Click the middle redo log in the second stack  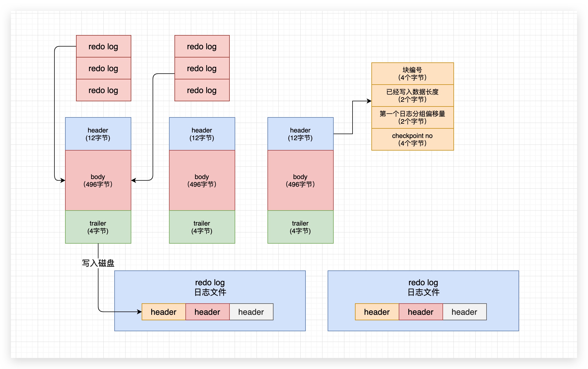point(202,68)
